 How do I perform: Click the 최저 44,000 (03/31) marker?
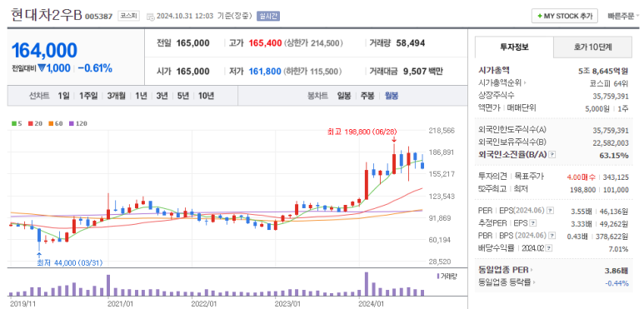pyautogui.click(x=70, y=262)
